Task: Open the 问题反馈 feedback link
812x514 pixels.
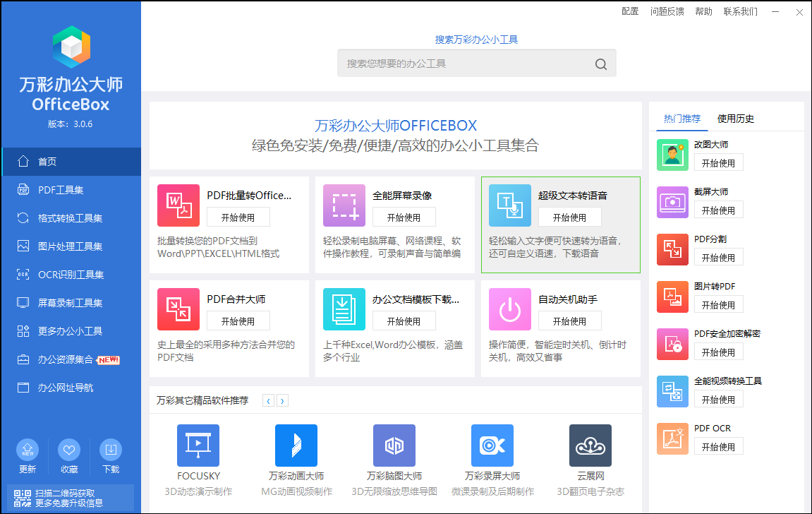Action: coord(667,11)
